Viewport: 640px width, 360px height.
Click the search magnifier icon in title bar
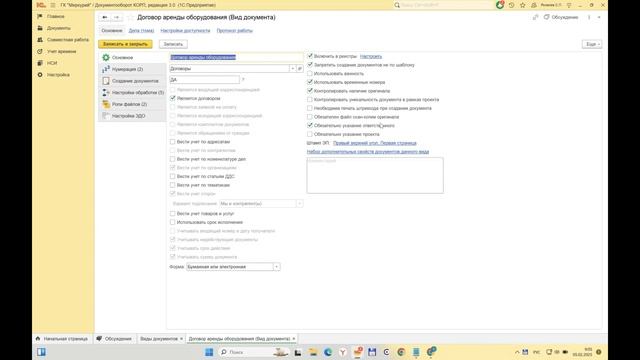point(397,5)
